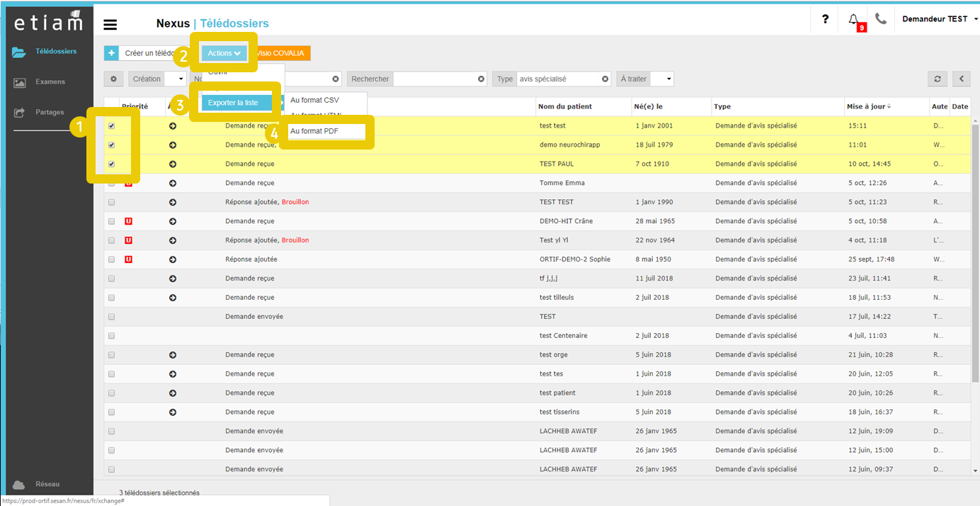
Task: Click the help question mark icon
Action: (825, 20)
